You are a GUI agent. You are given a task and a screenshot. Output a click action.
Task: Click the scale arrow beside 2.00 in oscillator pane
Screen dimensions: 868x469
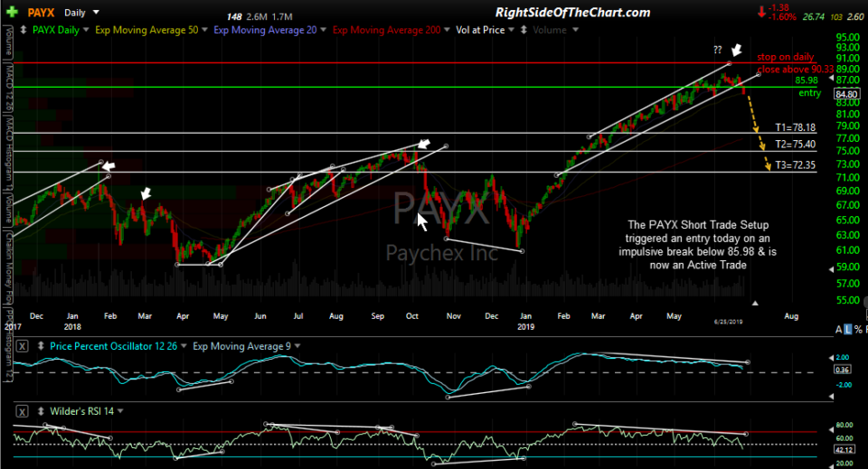coord(831,358)
